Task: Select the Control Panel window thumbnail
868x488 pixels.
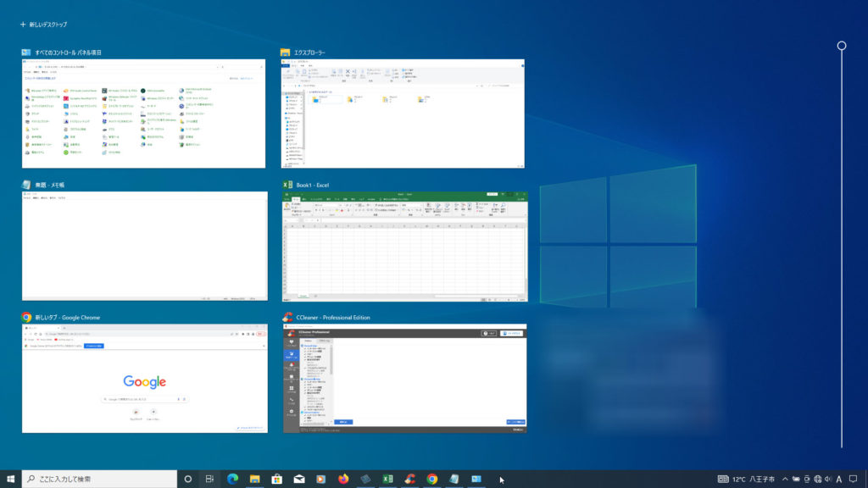Action: [144, 114]
